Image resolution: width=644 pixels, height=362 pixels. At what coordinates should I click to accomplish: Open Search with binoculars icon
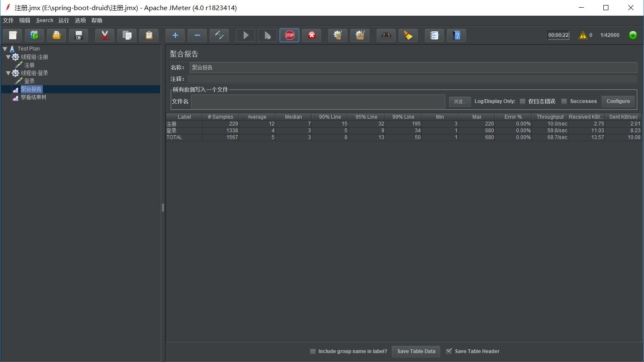[386, 35]
